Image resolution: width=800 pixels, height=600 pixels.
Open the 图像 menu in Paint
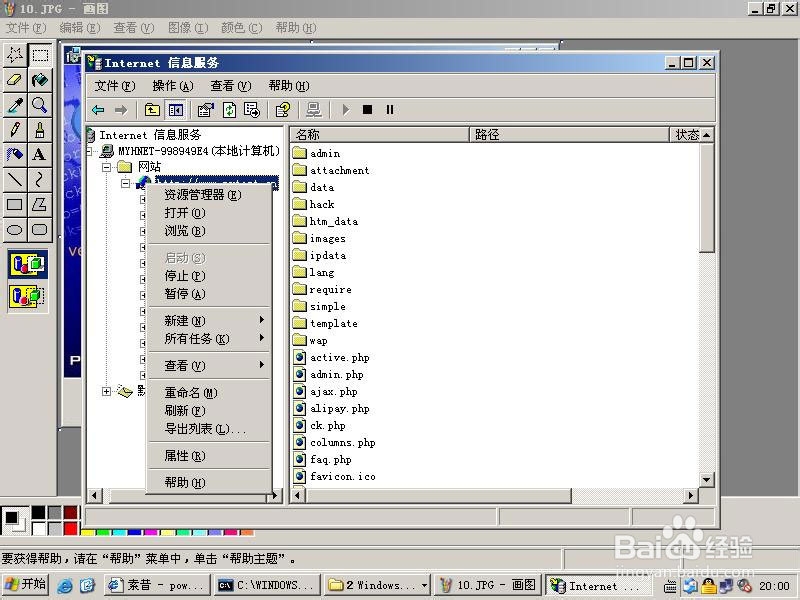pyautogui.click(x=186, y=27)
